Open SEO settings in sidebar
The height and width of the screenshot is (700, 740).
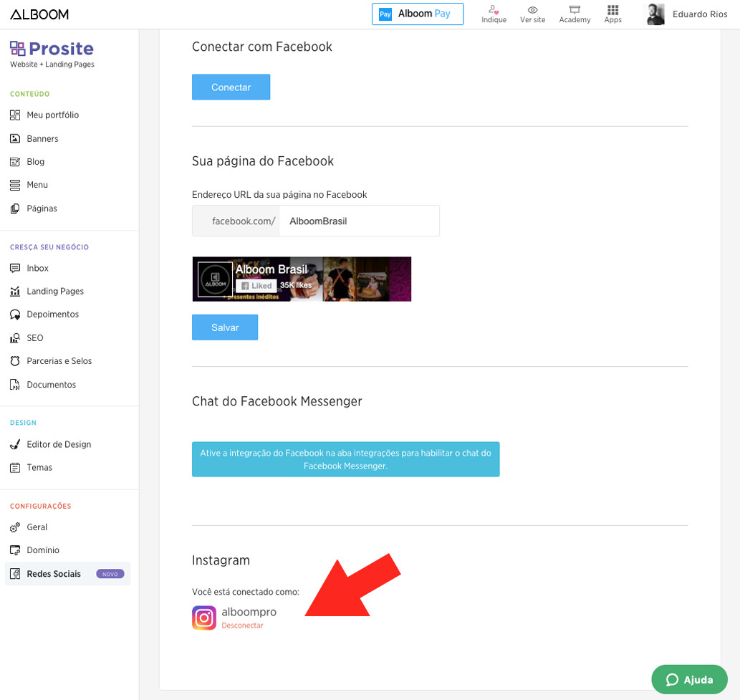35,337
